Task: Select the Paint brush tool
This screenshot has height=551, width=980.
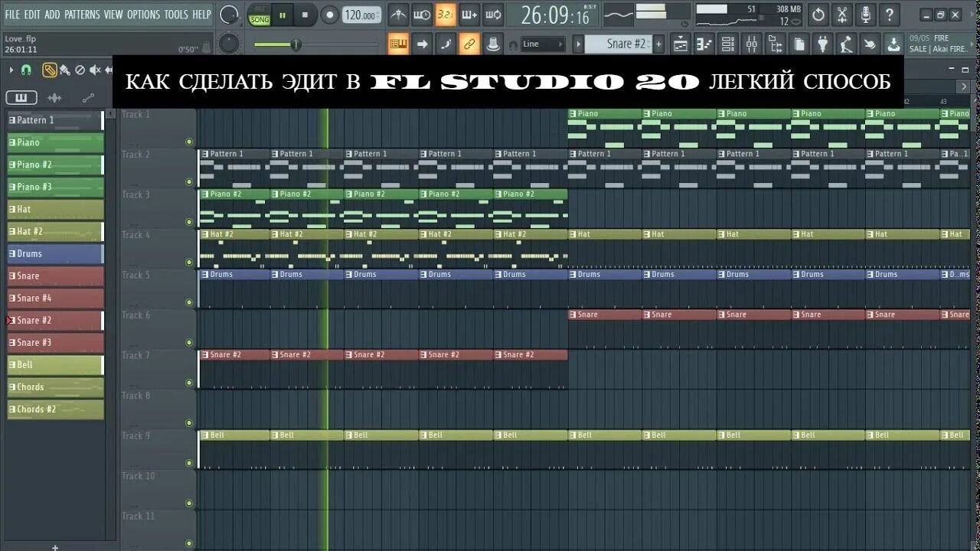Action: (x=64, y=70)
